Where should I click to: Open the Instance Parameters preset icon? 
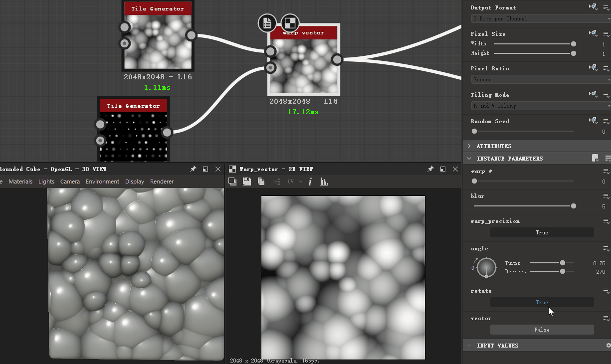click(595, 158)
